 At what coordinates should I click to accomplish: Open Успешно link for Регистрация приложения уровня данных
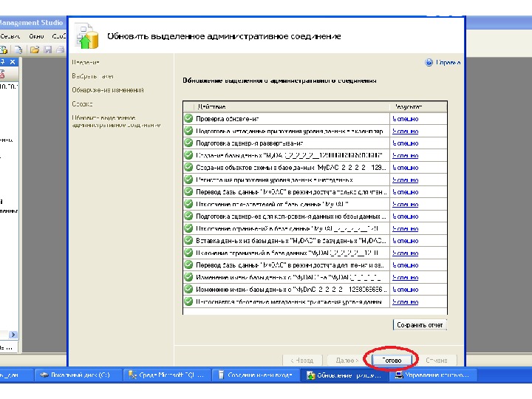(405, 180)
